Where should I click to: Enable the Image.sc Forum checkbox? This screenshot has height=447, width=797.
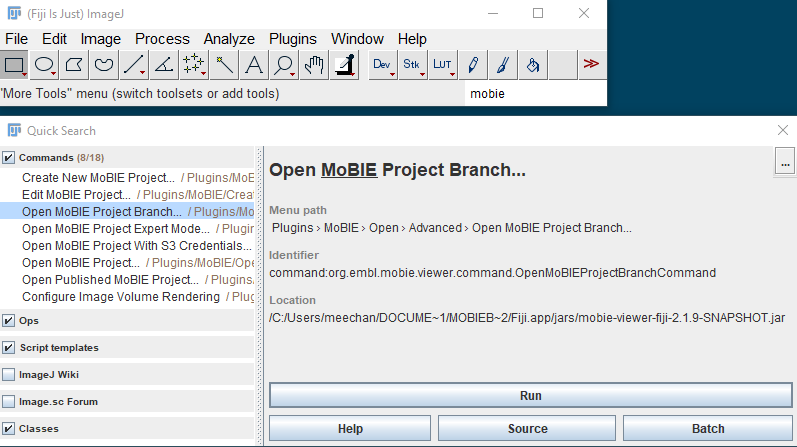pos(8,401)
